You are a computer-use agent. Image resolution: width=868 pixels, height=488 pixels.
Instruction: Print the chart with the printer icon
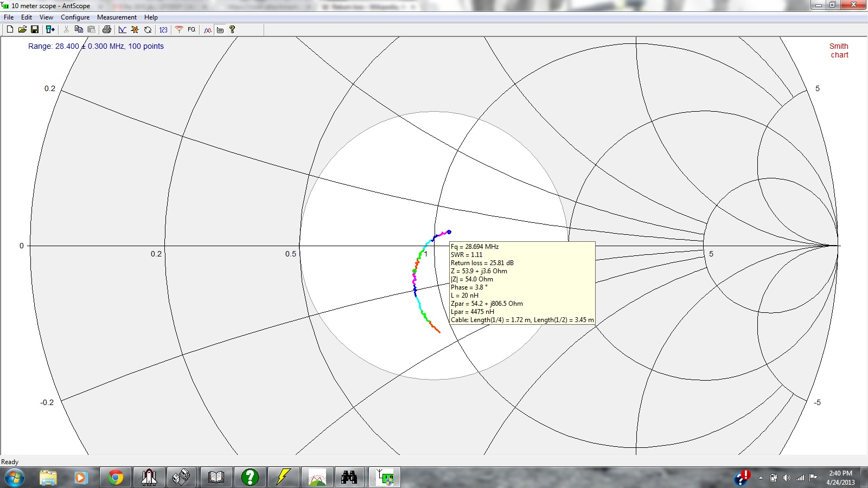pos(107,30)
